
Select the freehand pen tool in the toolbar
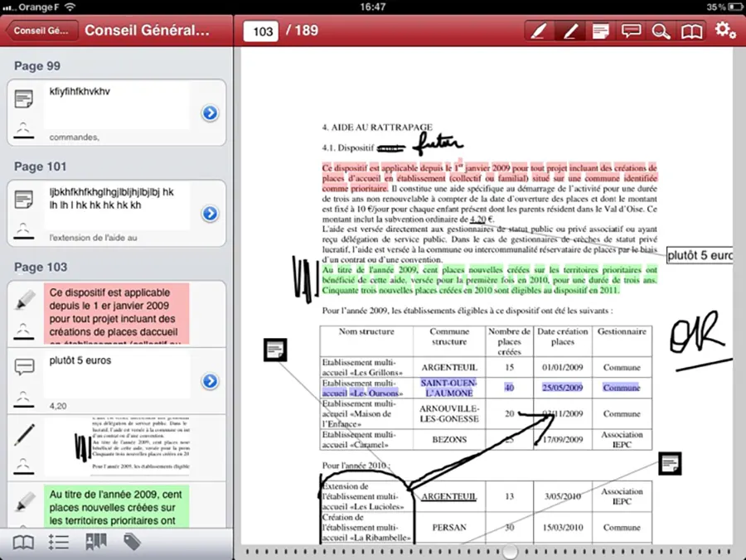(570, 31)
